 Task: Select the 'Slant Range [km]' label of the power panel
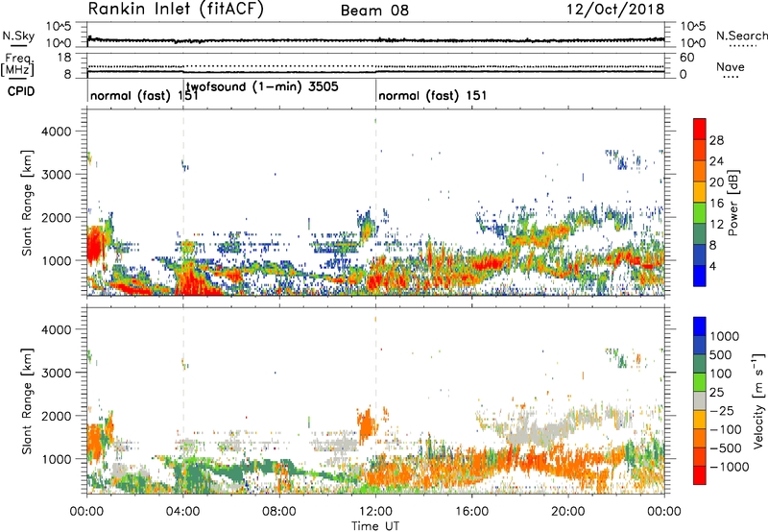(x=27, y=203)
